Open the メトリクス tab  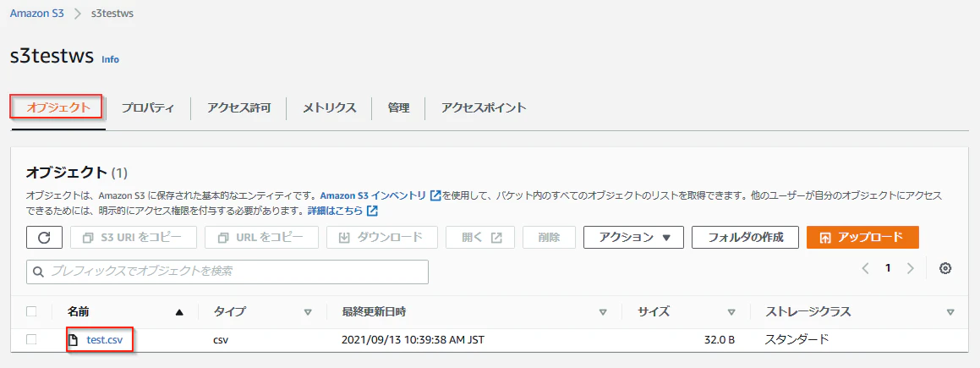(x=330, y=107)
